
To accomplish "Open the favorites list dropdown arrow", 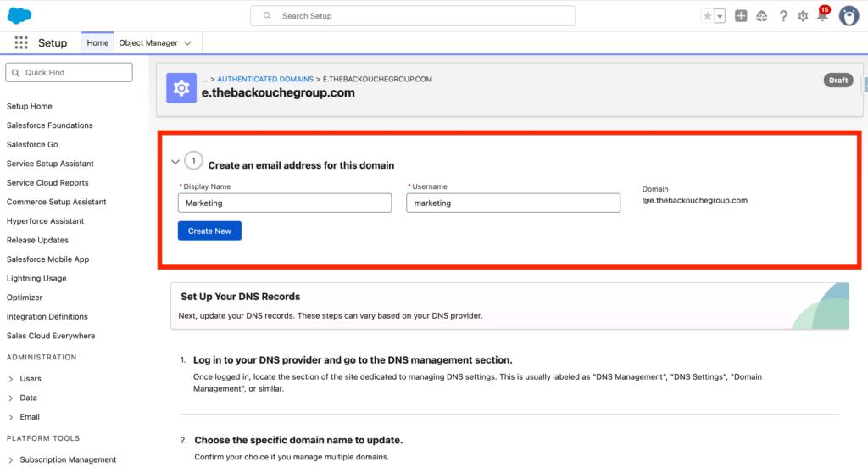I will (720, 16).
